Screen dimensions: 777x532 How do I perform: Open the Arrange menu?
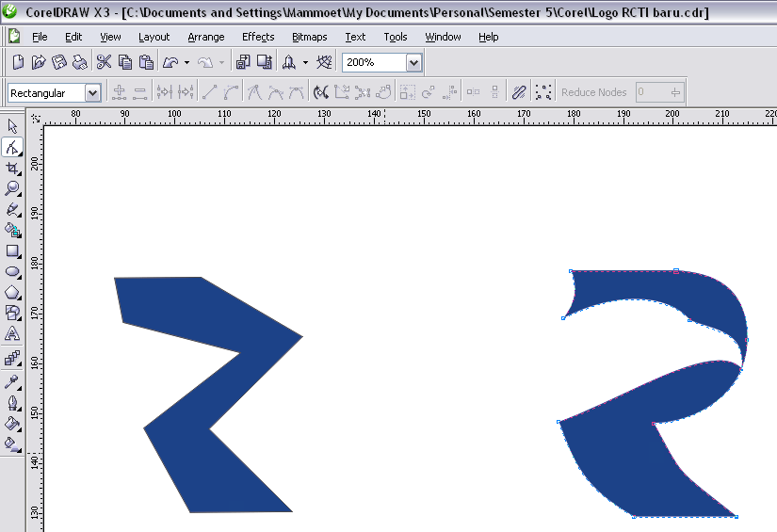coord(206,37)
